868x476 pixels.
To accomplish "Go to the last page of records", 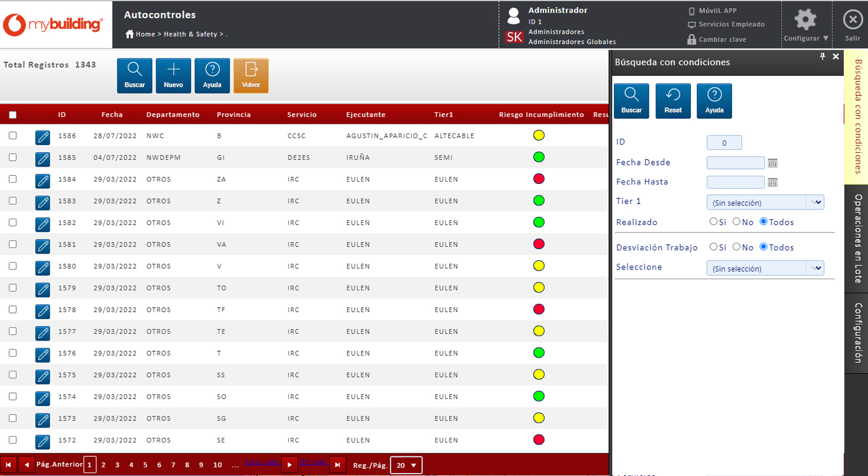I will pos(337,465).
